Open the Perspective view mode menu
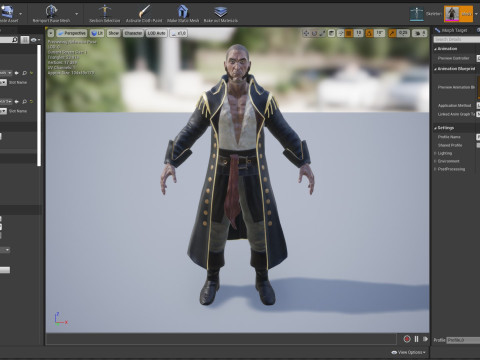This screenshot has width=480, height=360. click(72, 33)
